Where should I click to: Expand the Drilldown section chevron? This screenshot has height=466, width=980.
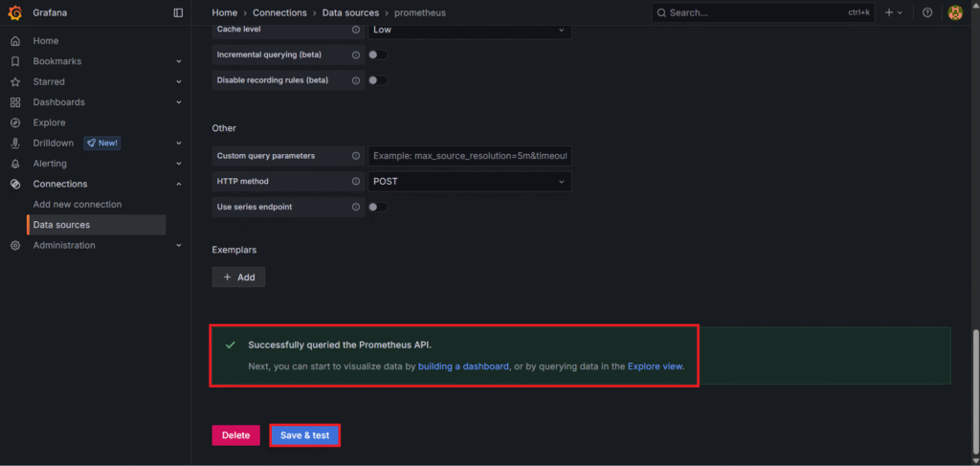[x=179, y=143]
